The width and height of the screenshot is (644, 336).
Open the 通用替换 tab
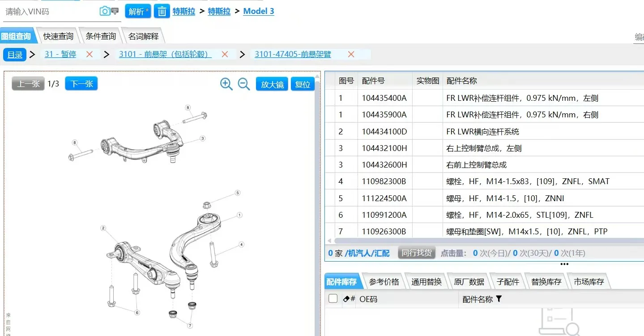click(426, 282)
